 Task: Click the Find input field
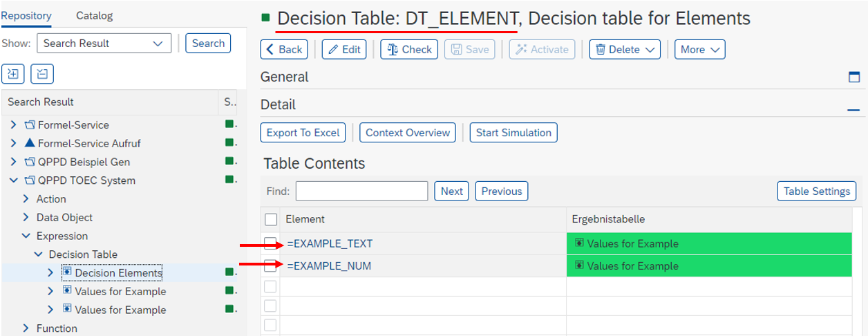click(361, 191)
